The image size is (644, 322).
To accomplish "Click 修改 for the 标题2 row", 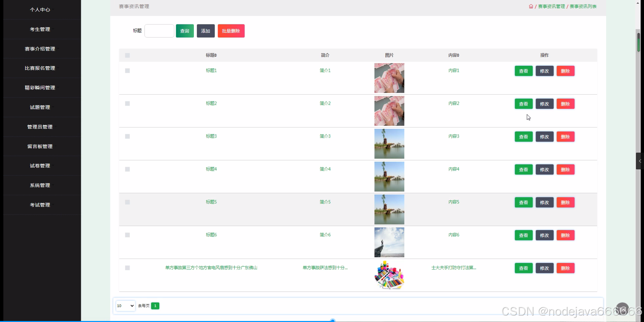I will tap(544, 104).
